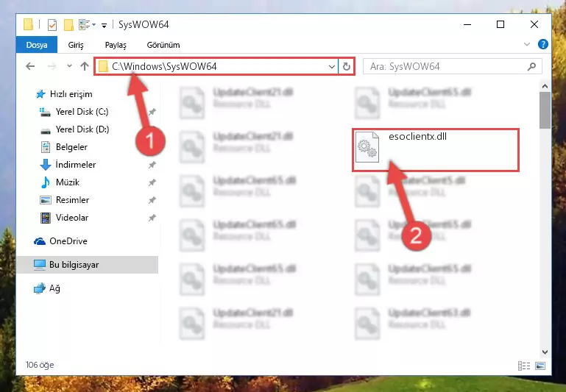Click the OneDrive cloud icon
This screenshot has width=566, height=392.
tap(39, 241)
